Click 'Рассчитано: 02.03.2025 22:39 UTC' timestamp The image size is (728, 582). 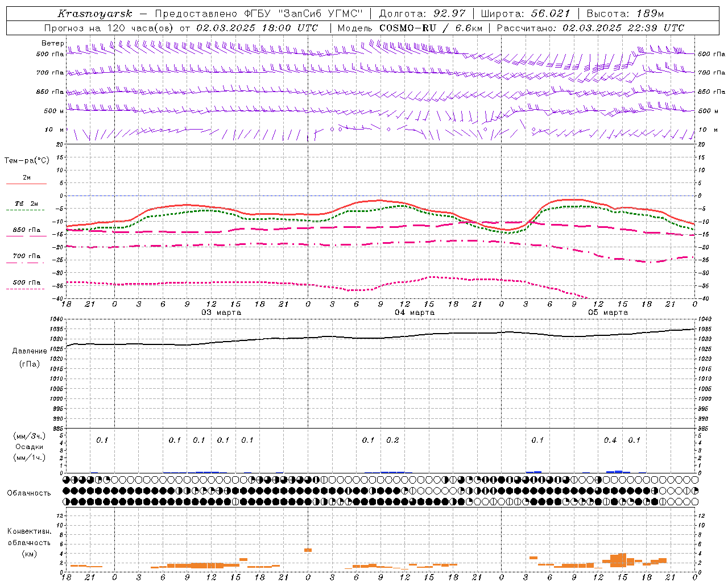[590, 28]
